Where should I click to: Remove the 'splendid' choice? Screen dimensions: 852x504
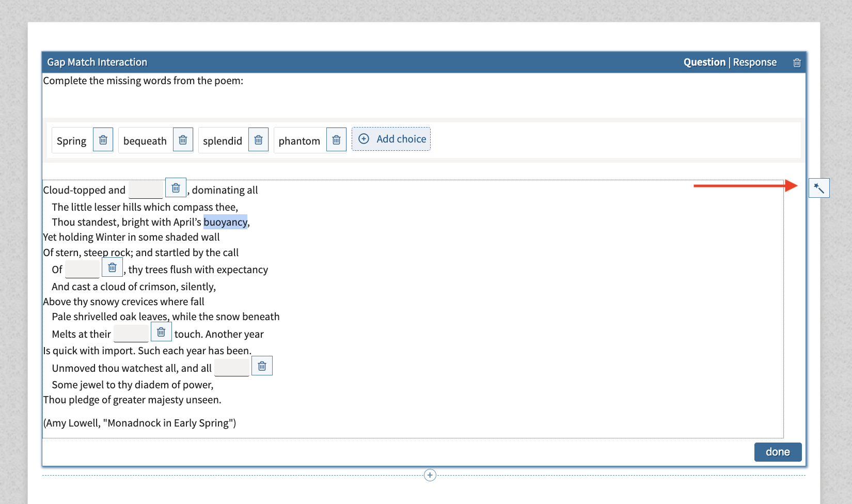pyautogui.click(x=258, y=140)
